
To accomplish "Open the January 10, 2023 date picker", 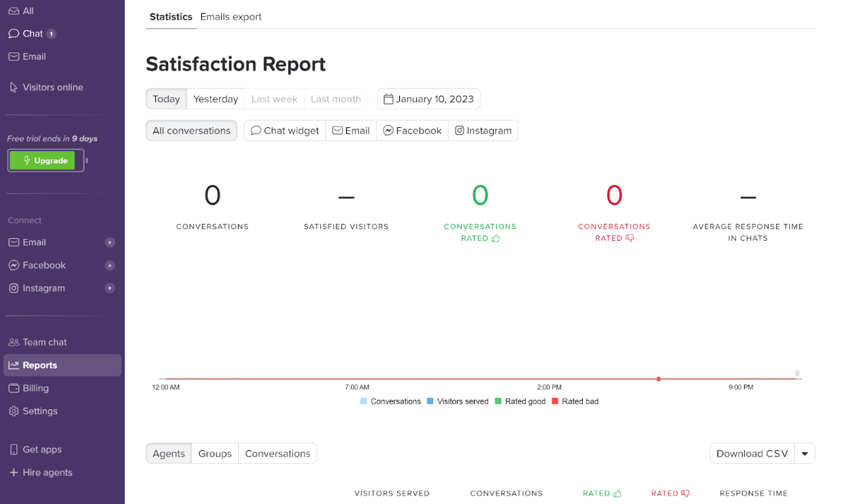I will pos(428,99).
